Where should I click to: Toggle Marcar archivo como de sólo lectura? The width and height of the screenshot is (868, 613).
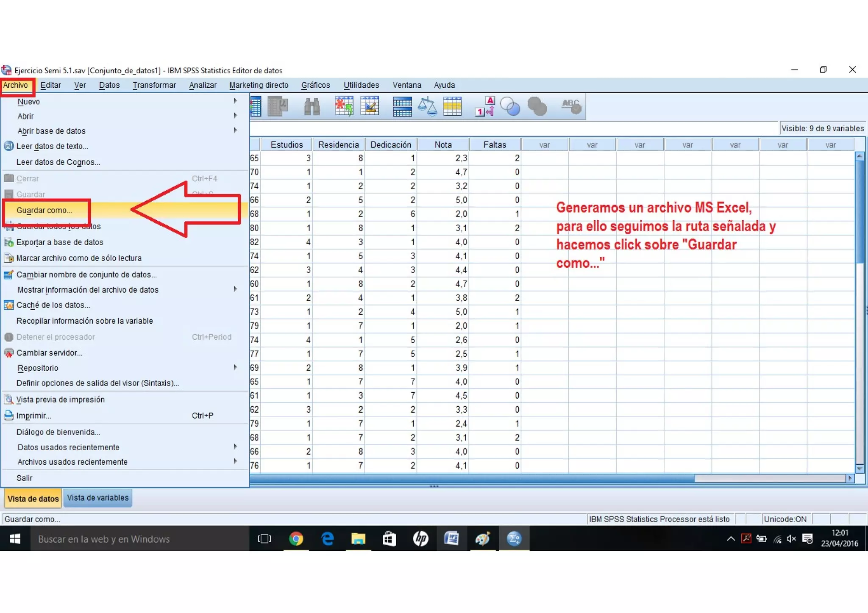coord(79,258)
